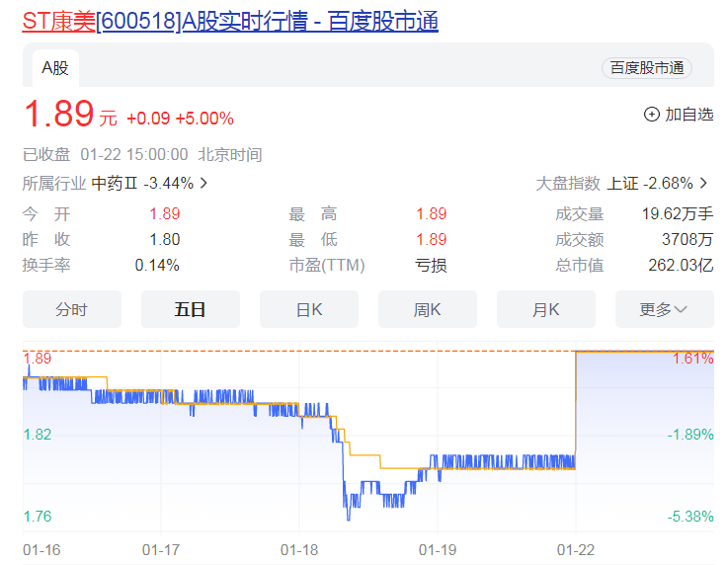Select the A股 tab
Screen dimensions: 728x565
pos(55,68)
